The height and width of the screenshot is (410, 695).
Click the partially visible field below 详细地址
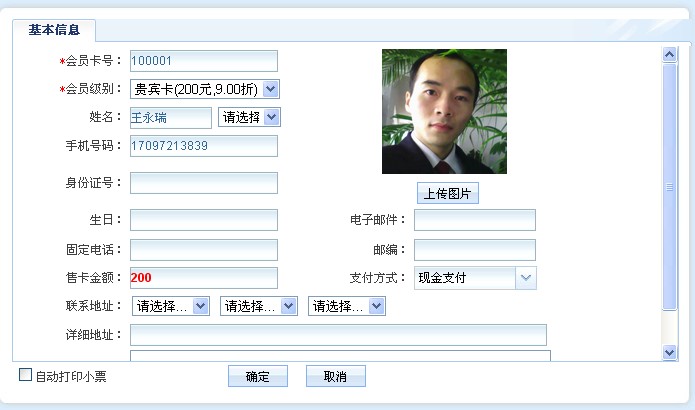tap(340, 356)
